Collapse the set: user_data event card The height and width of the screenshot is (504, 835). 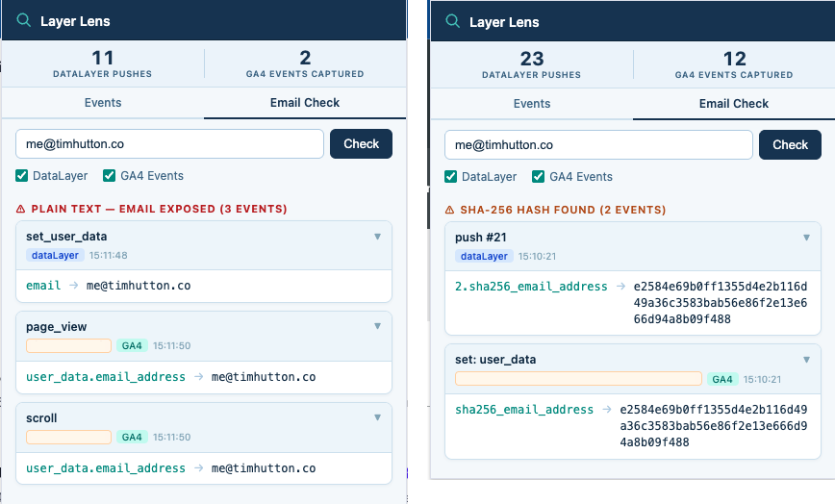(807, 360)
